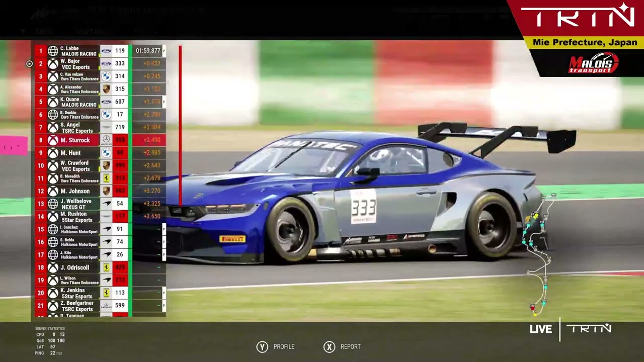The image size is (644, 362).
Task: Click the gap time +3.270
Action: 152,191
